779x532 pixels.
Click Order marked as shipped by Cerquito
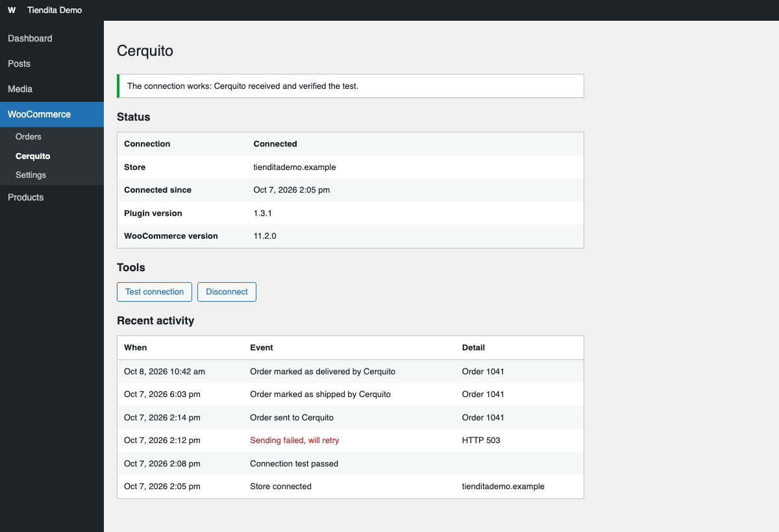(321, 394)
